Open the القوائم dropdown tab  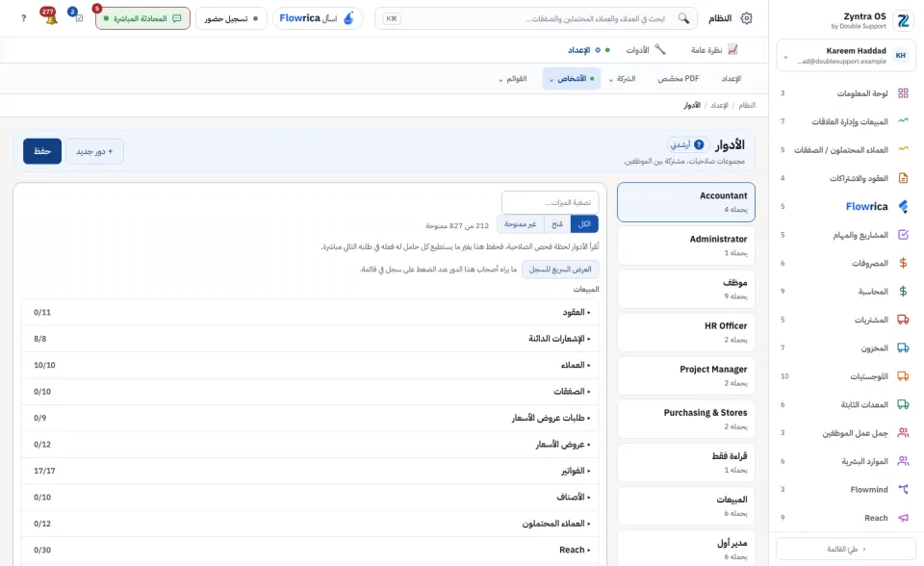click(x=513, y=78)
